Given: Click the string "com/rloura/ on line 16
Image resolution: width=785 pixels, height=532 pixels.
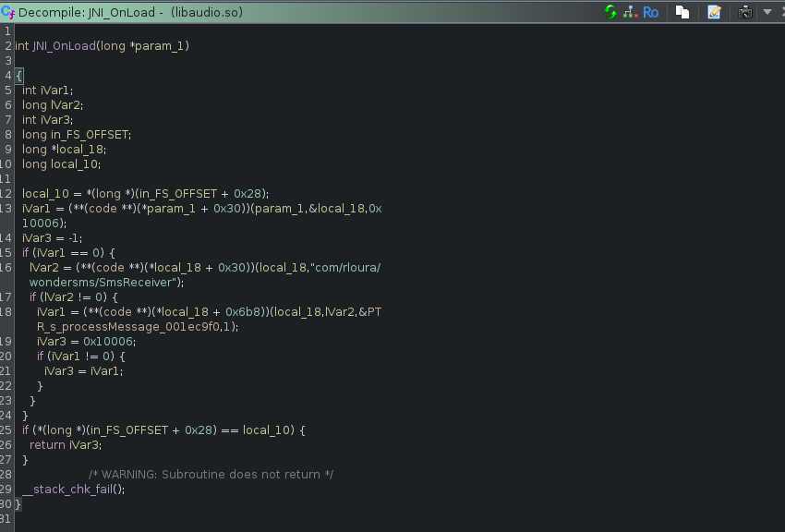Looking at the screenshot, I should pyautogui.click(x=345, y=268).
